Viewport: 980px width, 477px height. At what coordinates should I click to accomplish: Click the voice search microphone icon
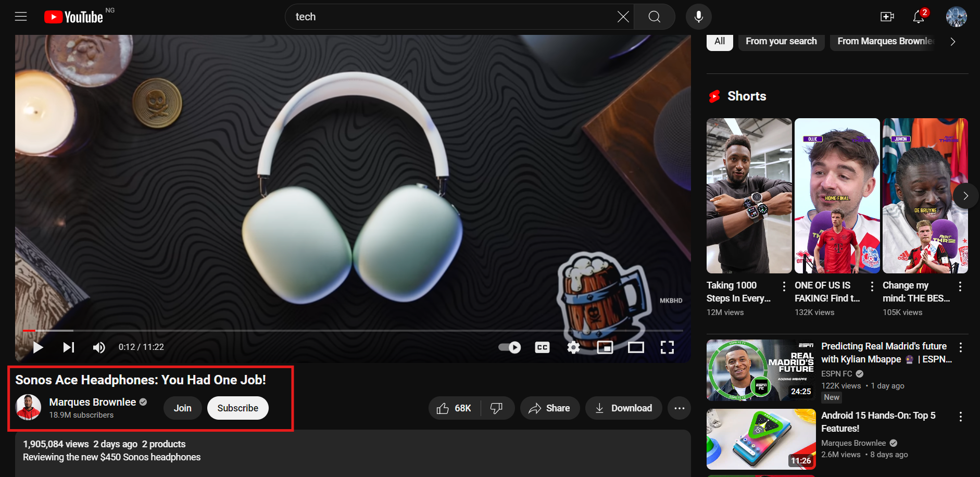pos(698,17)
